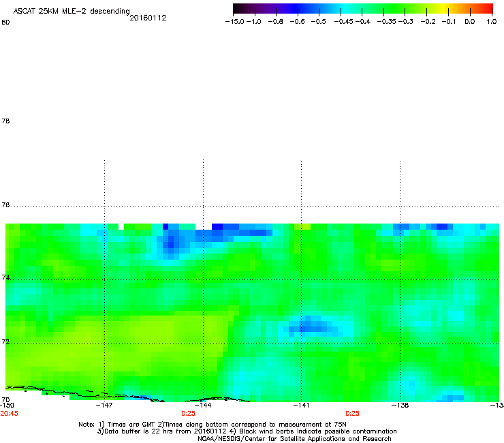
Task: Click the colorbar label -0.6
Action: tap(297, 22)
